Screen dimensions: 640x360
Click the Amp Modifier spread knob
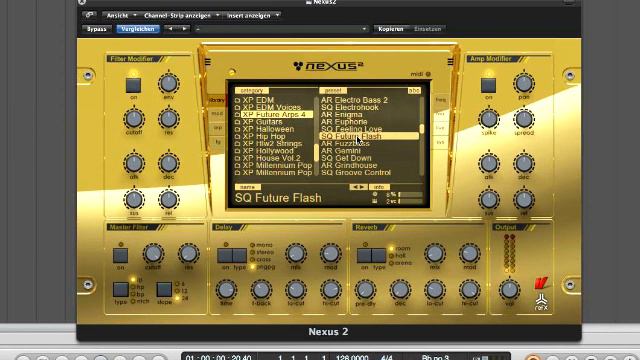[x=524, y=119]
